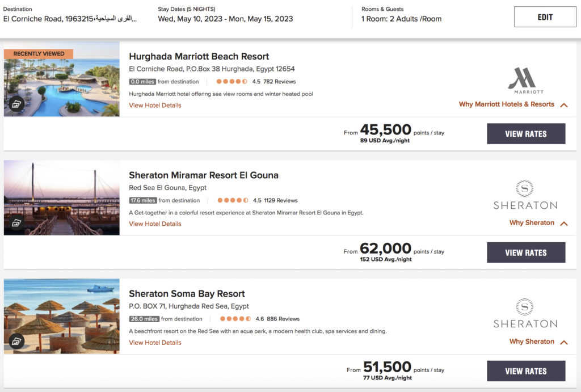This screenshot has width=581, height=392.
Task: Open View Hotel Details for Sheraton Miramar
Action: coord(155,224)
